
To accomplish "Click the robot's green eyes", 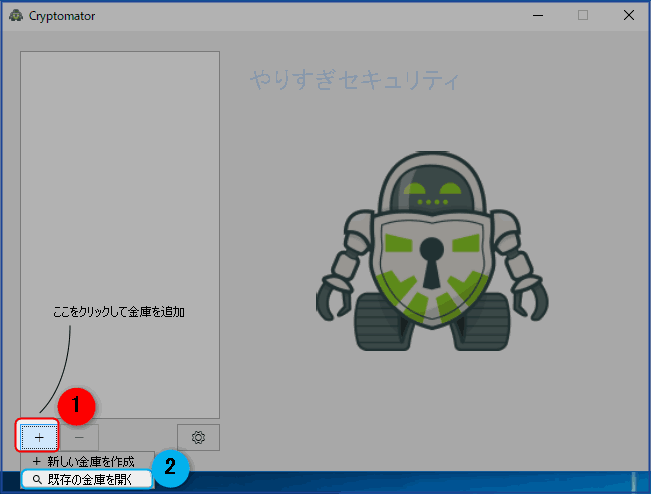I will click(432, 189).
